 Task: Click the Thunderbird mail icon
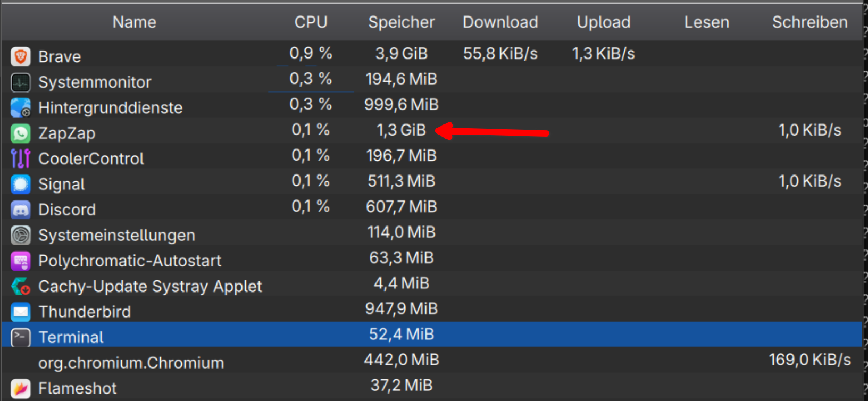point(21,312)
